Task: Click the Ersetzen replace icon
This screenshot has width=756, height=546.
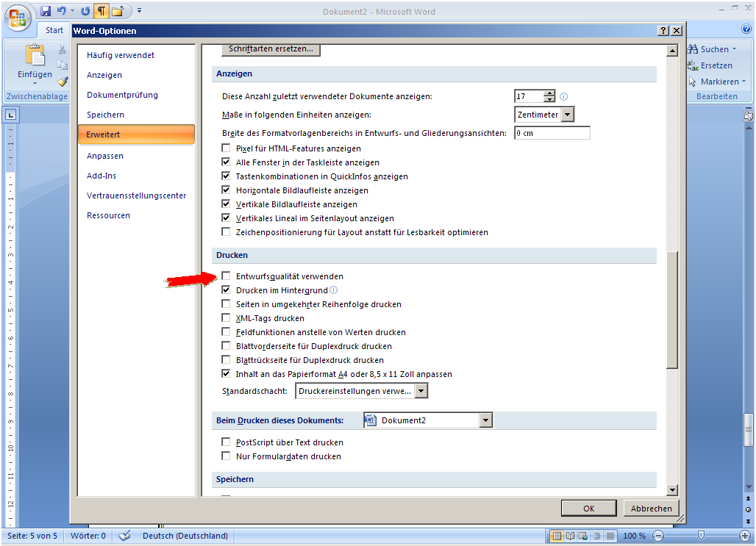Action: [x=693, y=65]
